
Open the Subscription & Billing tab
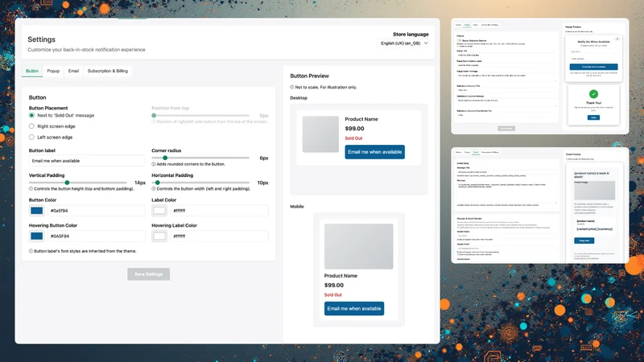coord(108,71)
